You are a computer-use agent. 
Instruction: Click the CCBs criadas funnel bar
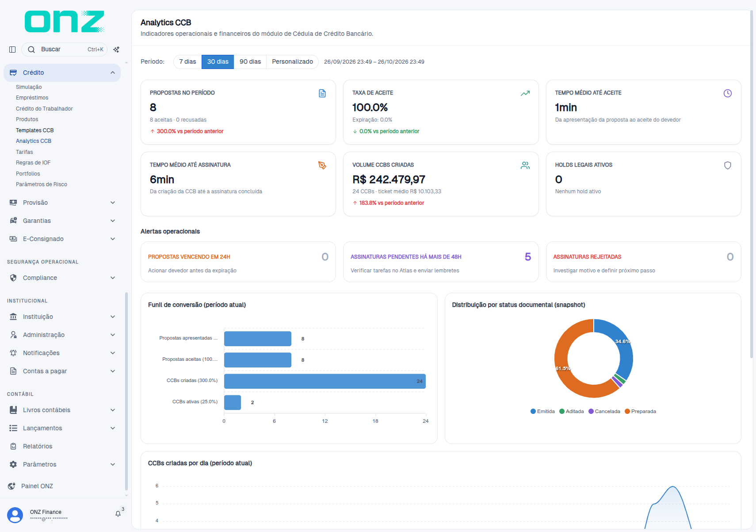325,381
